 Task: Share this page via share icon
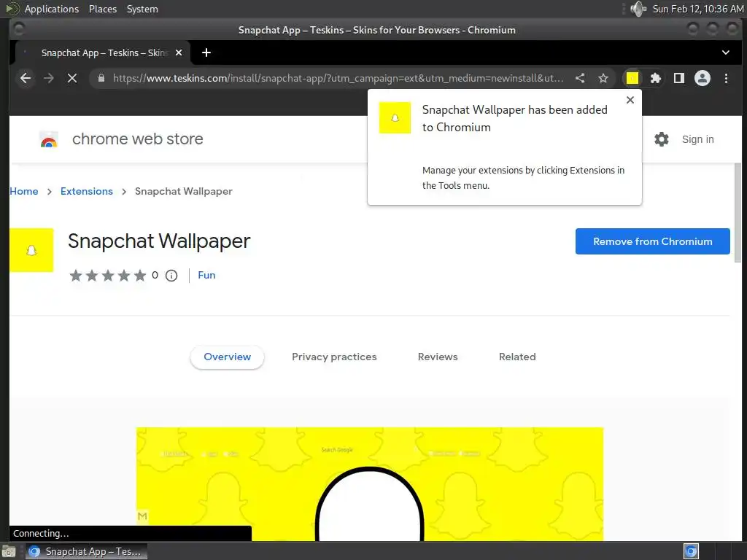(x=580, y=78)
